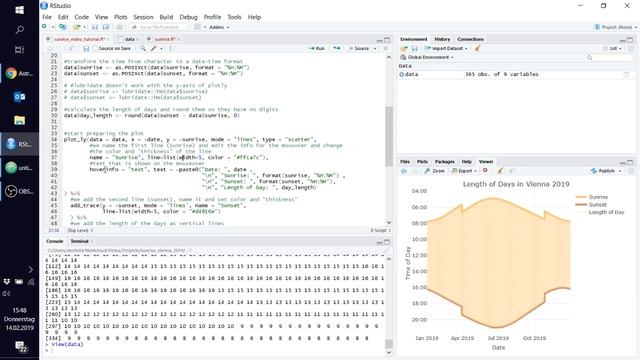Click the re-run previous code icon
Image resolution: width=640 pixels, height=360 pixels.
point(336,48)
